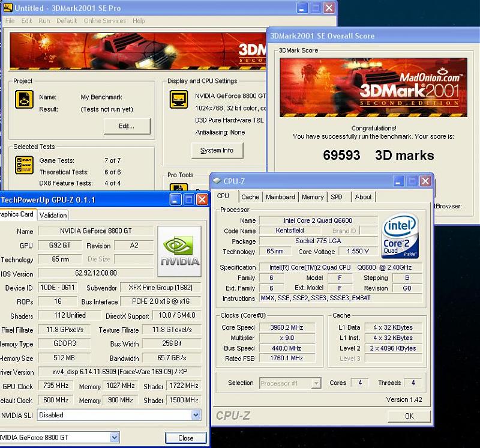Viewport: 480px width, 448px height.
Task: Switch to the About tab in CPU-Z
Action: 364,197
